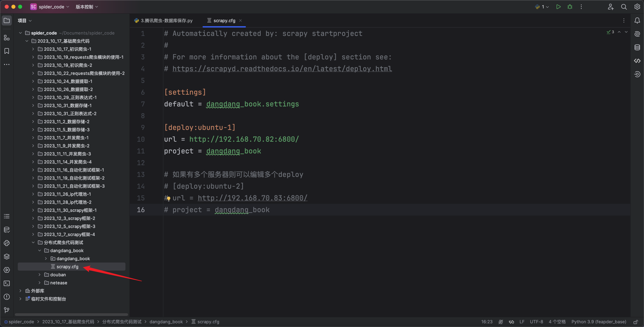The width and height of the screenshot is (644, 327).
Task: Open the AI Assistant spiral icon
Action: pyautogui.click(x=637, y=34)
